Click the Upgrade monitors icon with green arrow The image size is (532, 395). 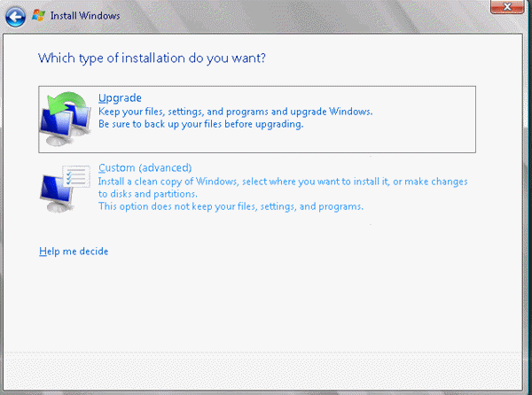tap(66, 119)
